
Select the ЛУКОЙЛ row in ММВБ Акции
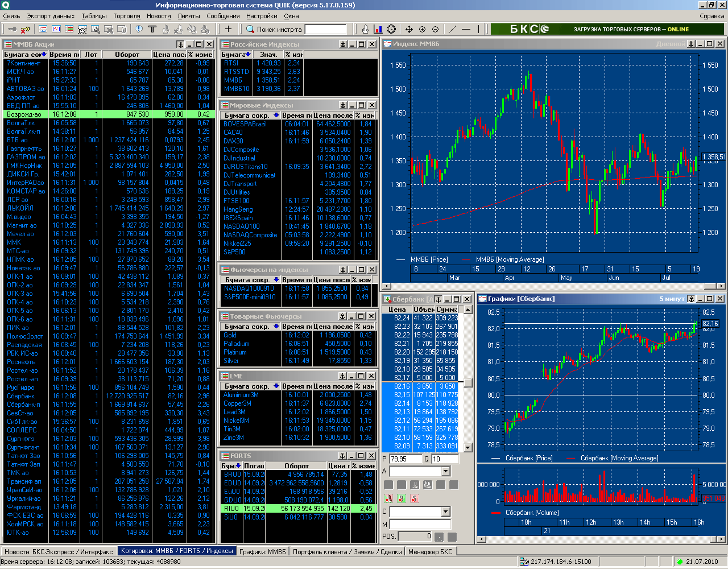pyautogui.click(x=108, y=208)
